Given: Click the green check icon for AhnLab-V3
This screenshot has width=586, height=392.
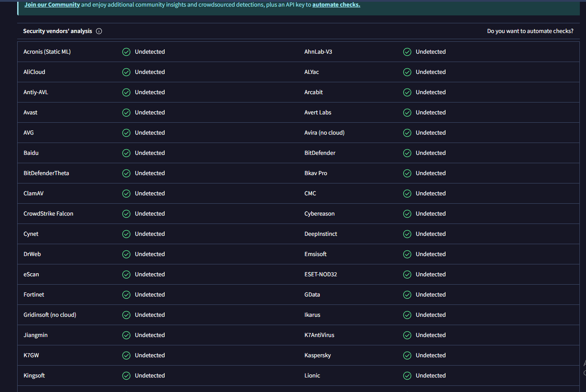Looking at the screenshot, I should (407, 52).
